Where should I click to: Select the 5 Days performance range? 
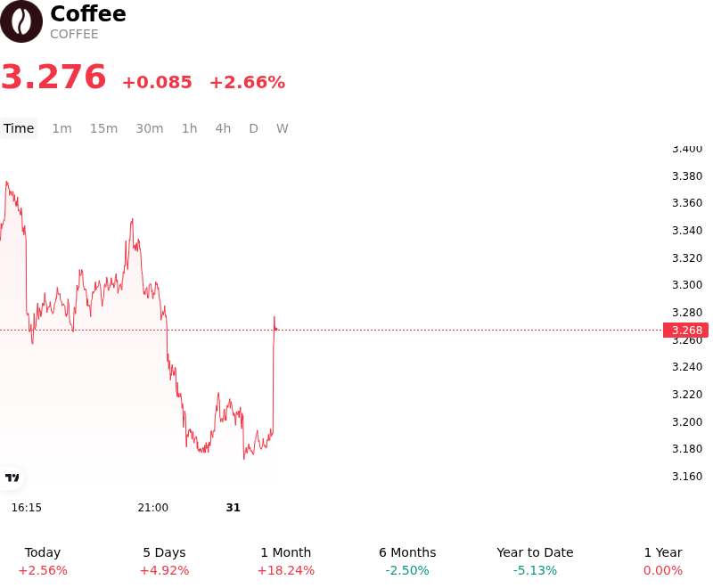(164, 561)
